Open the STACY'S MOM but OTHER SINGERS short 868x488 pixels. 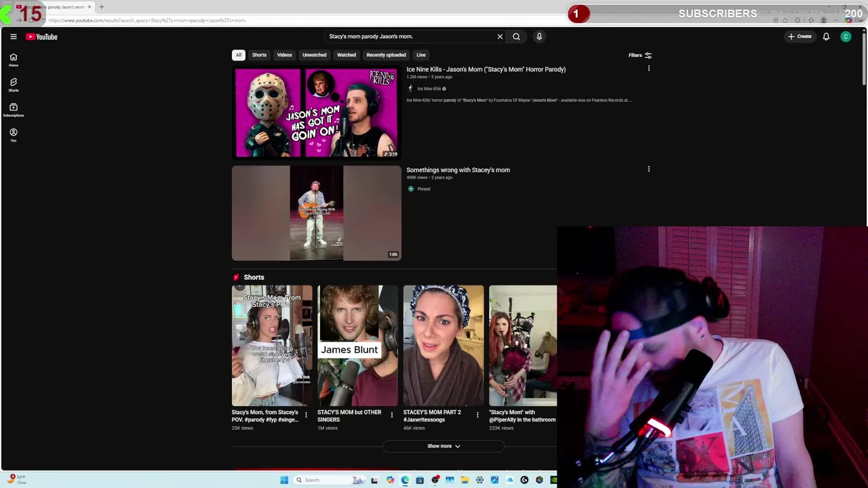pyautogui.click(x=357, y=346)
